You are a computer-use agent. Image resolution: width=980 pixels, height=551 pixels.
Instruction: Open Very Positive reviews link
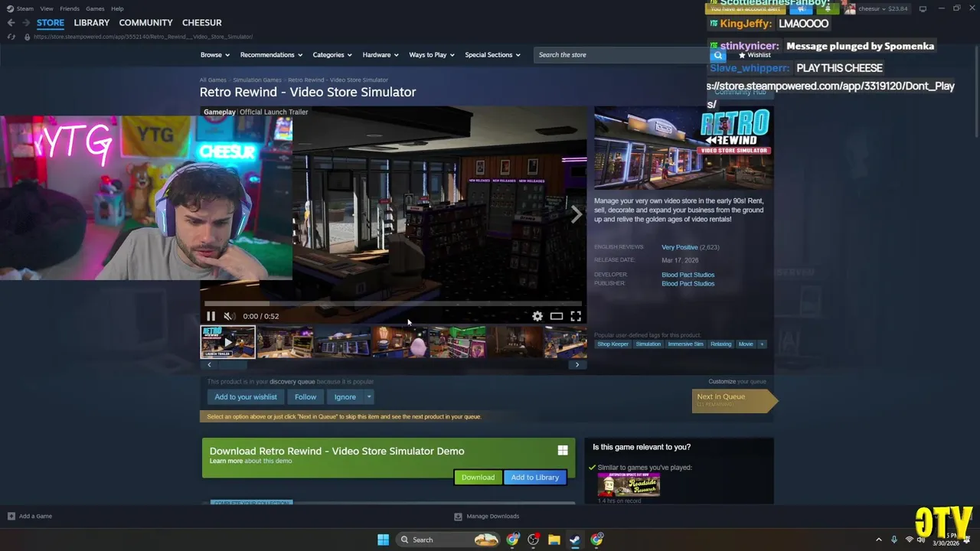click(680, 247)
